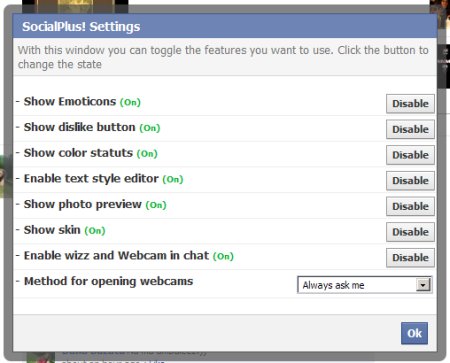Confirm settings with the Ok button
Viewport: 450px width, 363px height.
414,333
